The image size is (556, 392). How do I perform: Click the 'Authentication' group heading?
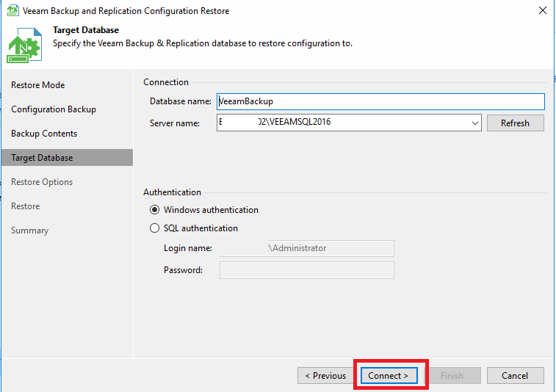[173, 192]
